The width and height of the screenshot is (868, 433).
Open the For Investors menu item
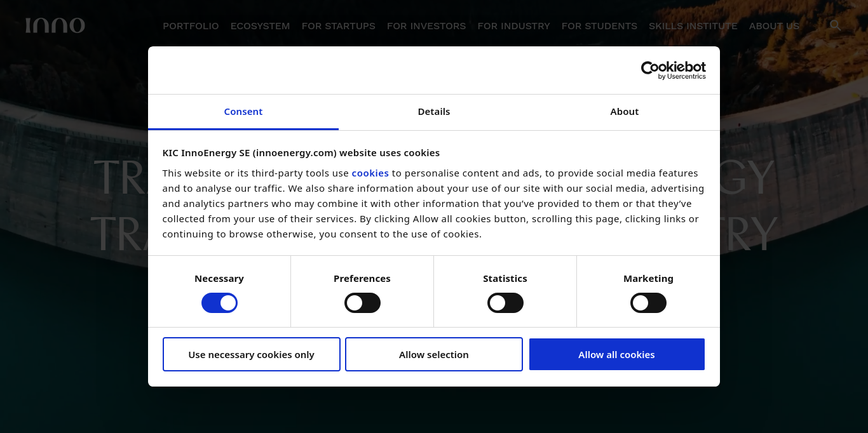pyautogui.click(x=426, y=26)
